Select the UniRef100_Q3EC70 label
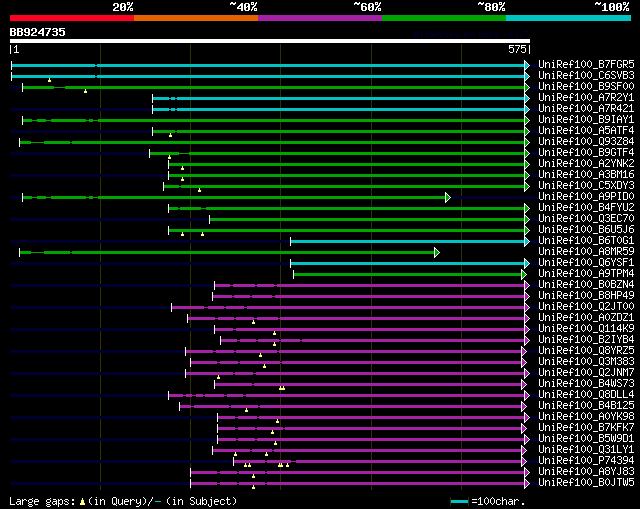 [x=586, y=219]
